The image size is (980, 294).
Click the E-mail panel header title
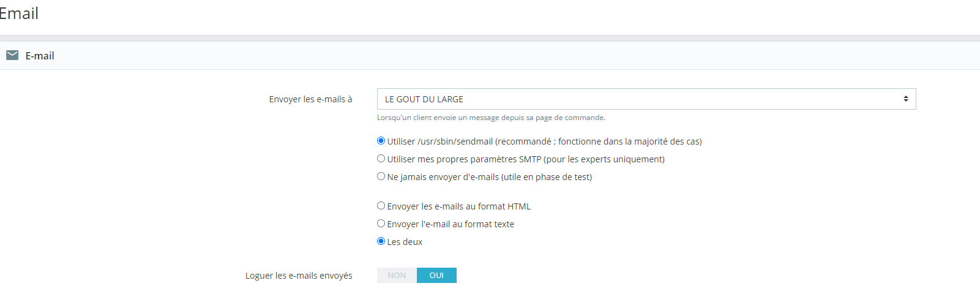pyautogui.click(x=40, y=56)
